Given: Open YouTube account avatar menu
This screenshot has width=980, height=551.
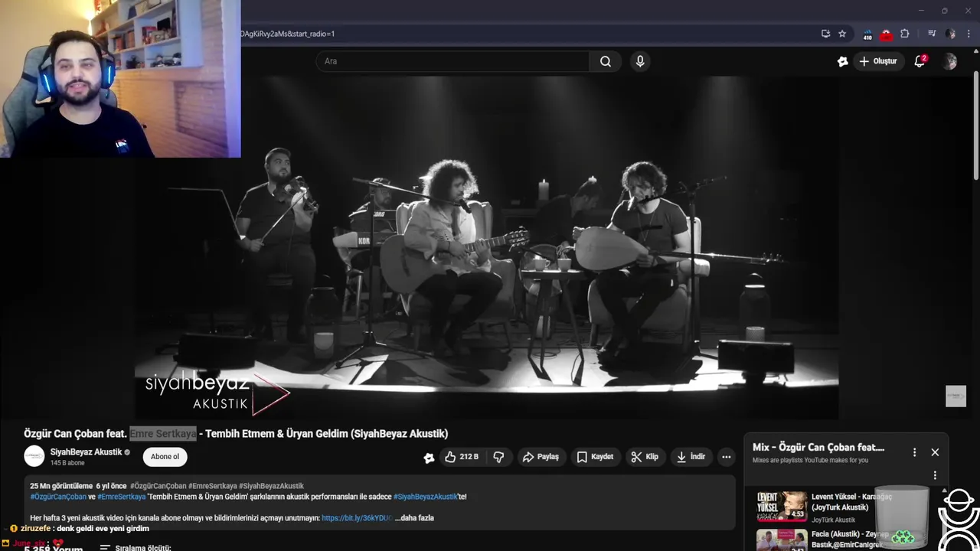Looking at the screenshot, I should (x=950, y=61).
